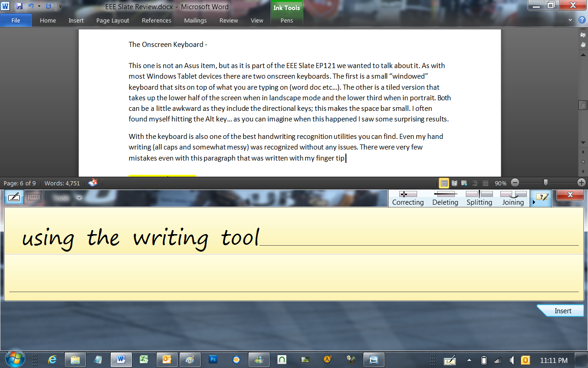Image resolution: width=588 pixels, height=368 pixels.
Task: Click the zoom slider handle
Action: 546,183
